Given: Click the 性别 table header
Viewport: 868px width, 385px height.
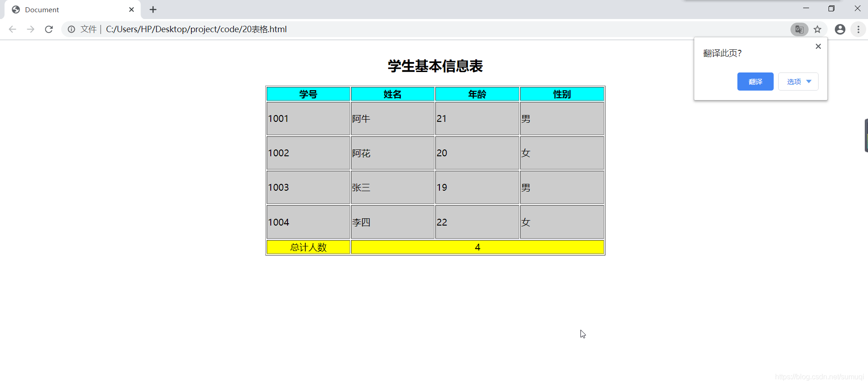Looking at the screenshot, I should (x=562, y=94).
